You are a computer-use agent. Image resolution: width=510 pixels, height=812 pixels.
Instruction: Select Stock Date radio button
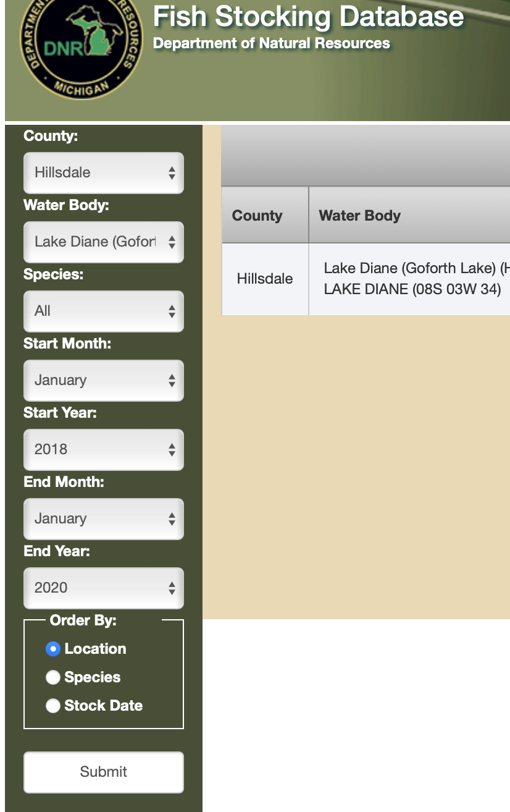[x=53, y=706]
